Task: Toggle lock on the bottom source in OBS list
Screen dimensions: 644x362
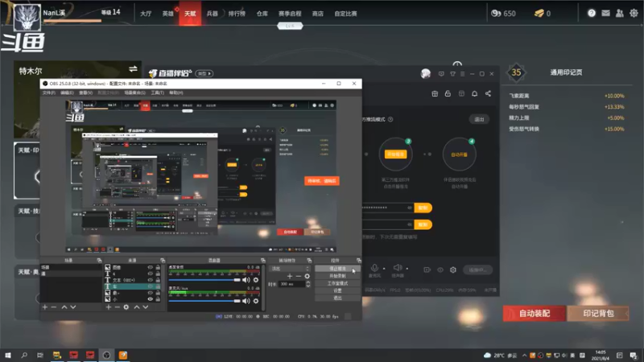Action: (158, 299)
